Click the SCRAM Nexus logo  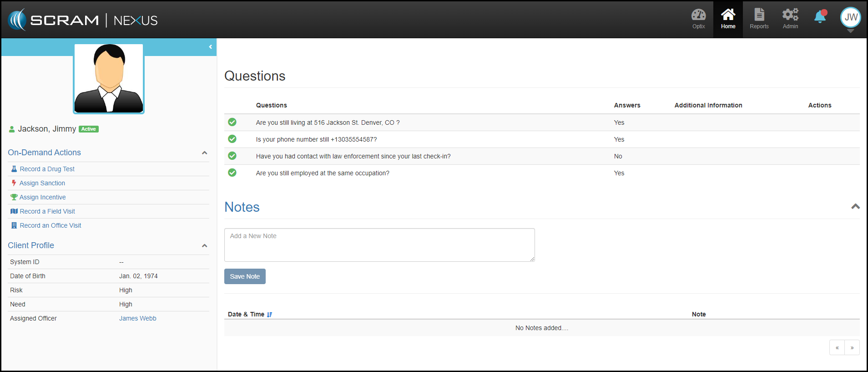click(x=83, y=20)
